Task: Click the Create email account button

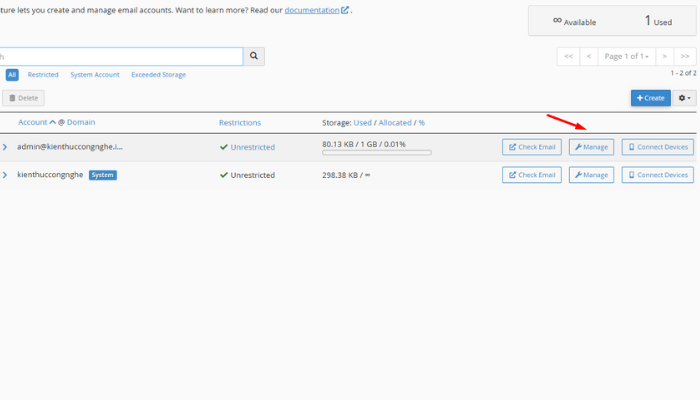Action: pyautogui.click(x=650, y=98)
